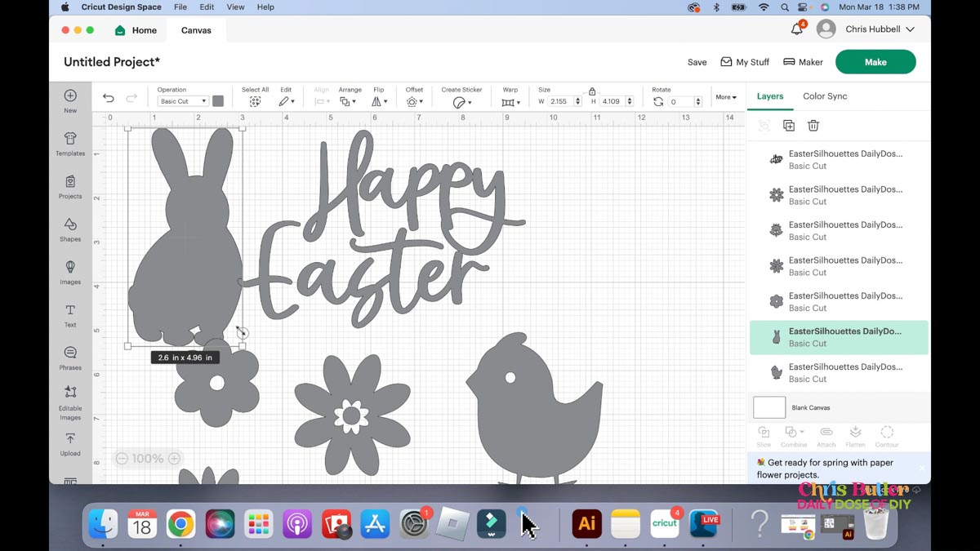Expand the Flip dropdown

click(x=380, y=101)
